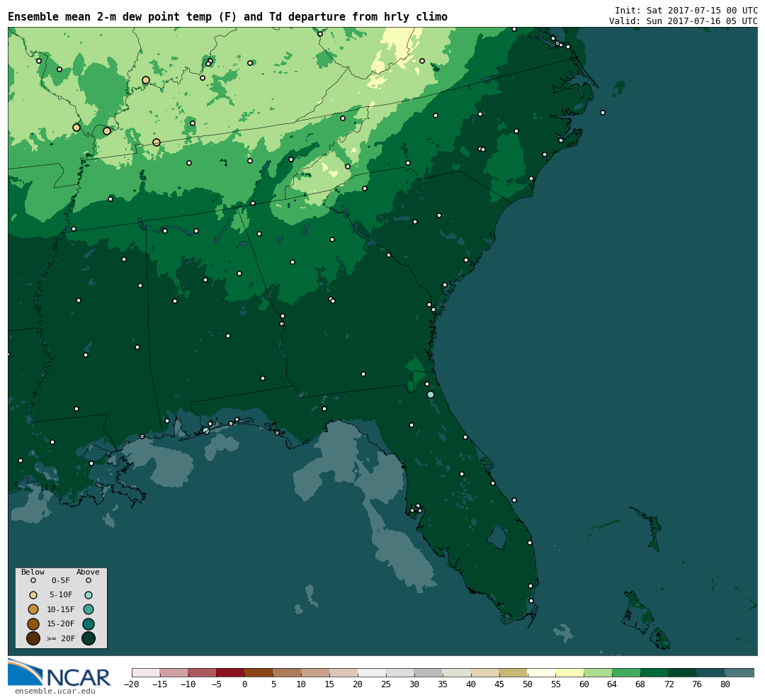Pick the 76 to 80 dark teal colorbar swatch
This screenshot has width=765, height=700.
point(711,672)
